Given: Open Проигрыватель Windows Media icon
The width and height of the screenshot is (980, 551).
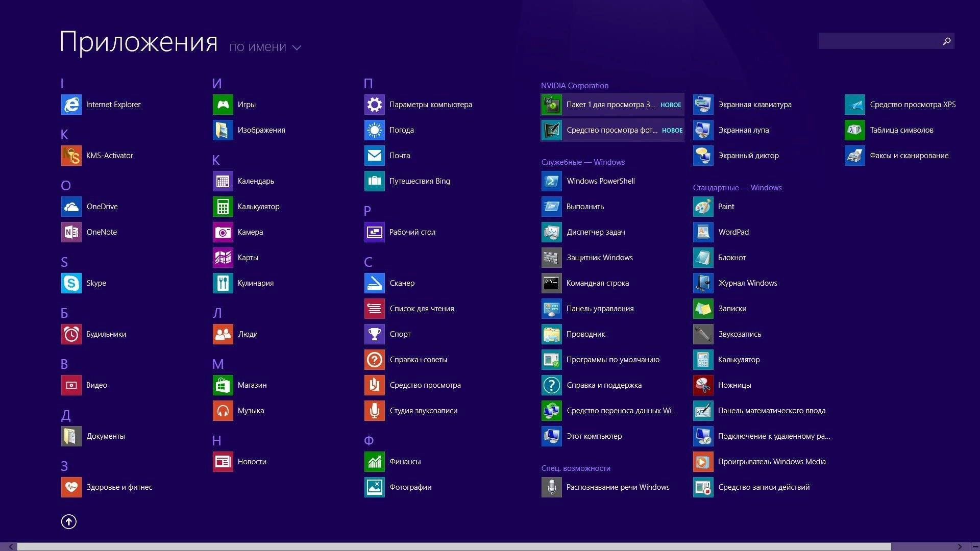Looking at the screenshot, I should [x=703, y=462].
